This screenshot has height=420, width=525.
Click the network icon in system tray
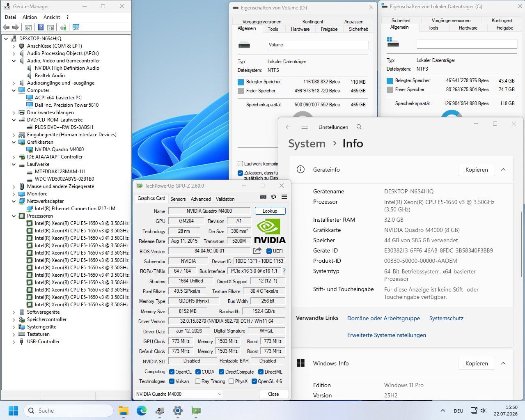click(474, 411)
